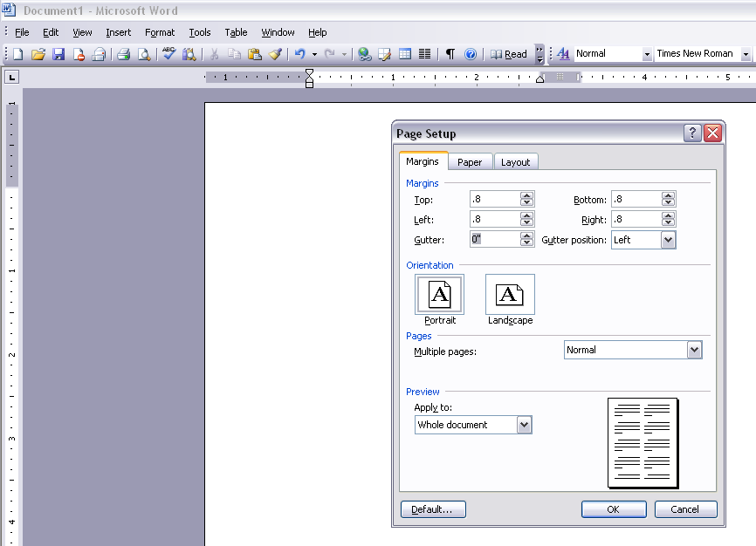756x546 pixels.
Task: Activate the Format Painter brush
Action: [275, 54]
